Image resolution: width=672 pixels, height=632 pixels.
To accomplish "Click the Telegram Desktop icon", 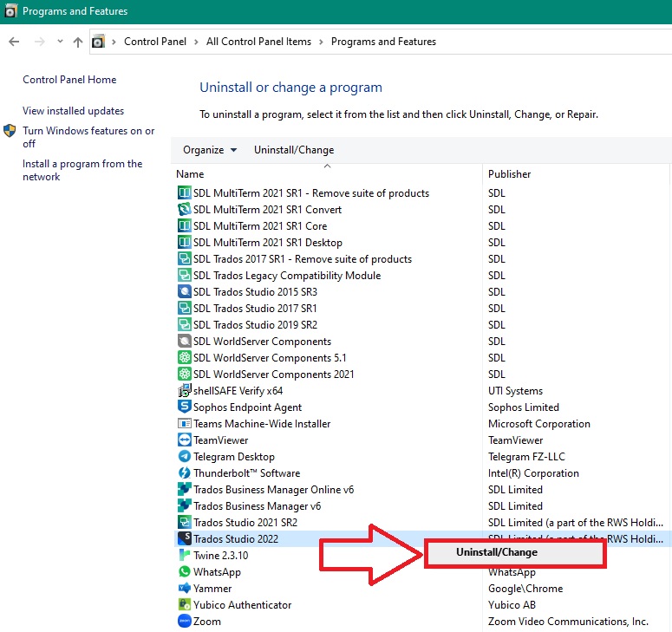I will 185,456.
